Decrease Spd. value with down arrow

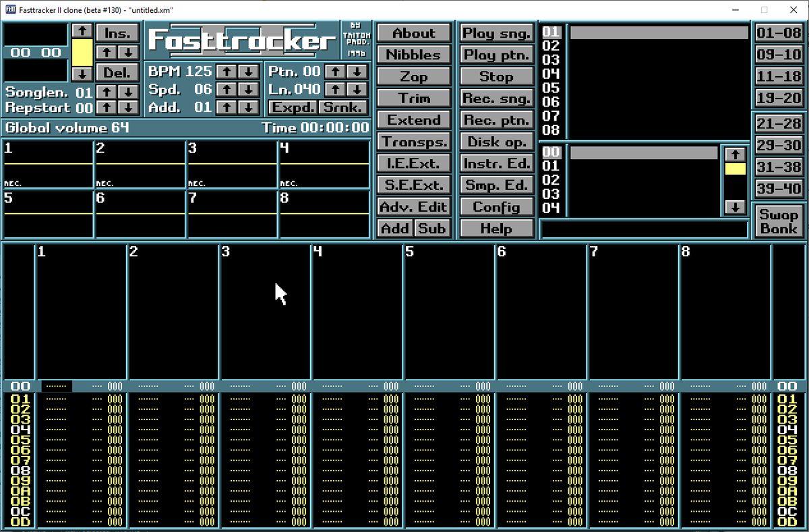click(x=248, y=89)
